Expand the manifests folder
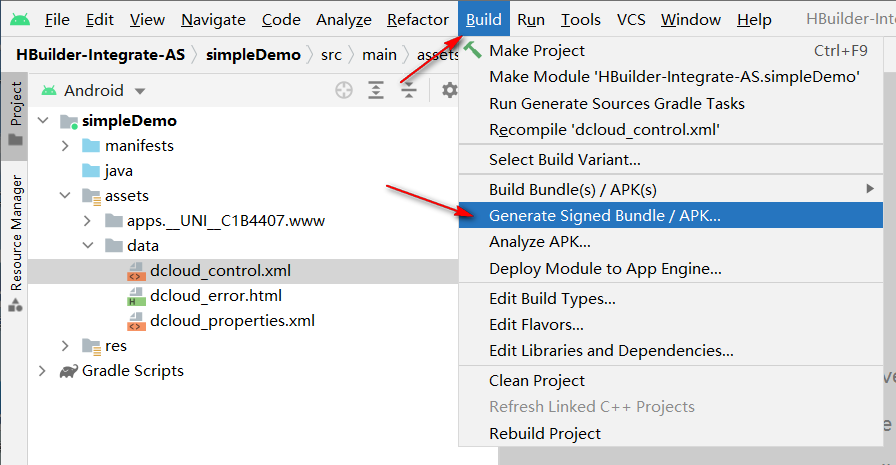Image resolution: width=896 pixels, height=465 pixels. point(65,146)
